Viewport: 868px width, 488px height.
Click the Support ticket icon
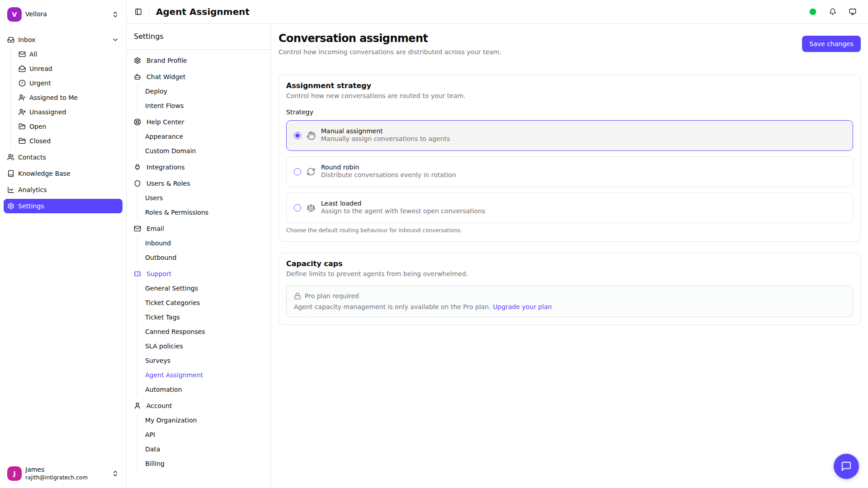click(x=137, y=274)
